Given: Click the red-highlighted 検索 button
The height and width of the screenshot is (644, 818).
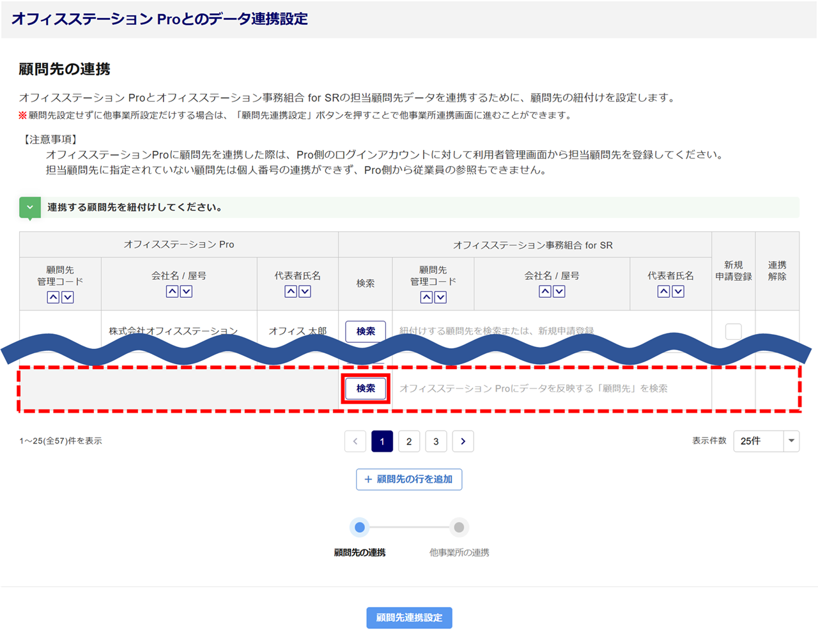Looking at the screenshot, I should [x=366, y=388].
